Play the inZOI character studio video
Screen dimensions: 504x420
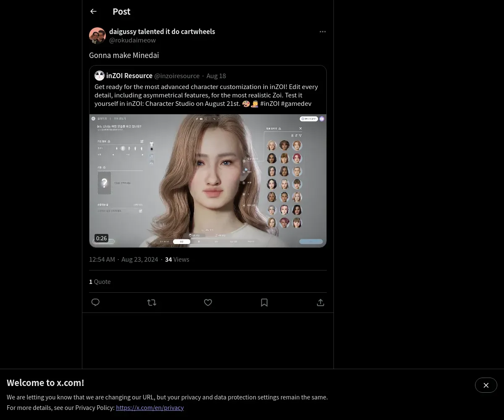pyautogui.click(x=208, y=181)
